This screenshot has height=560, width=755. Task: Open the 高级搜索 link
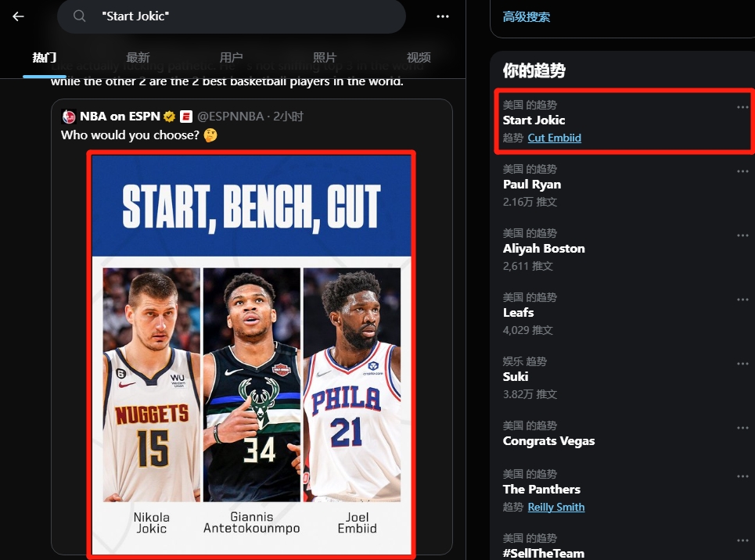click(x=527, y=16)
